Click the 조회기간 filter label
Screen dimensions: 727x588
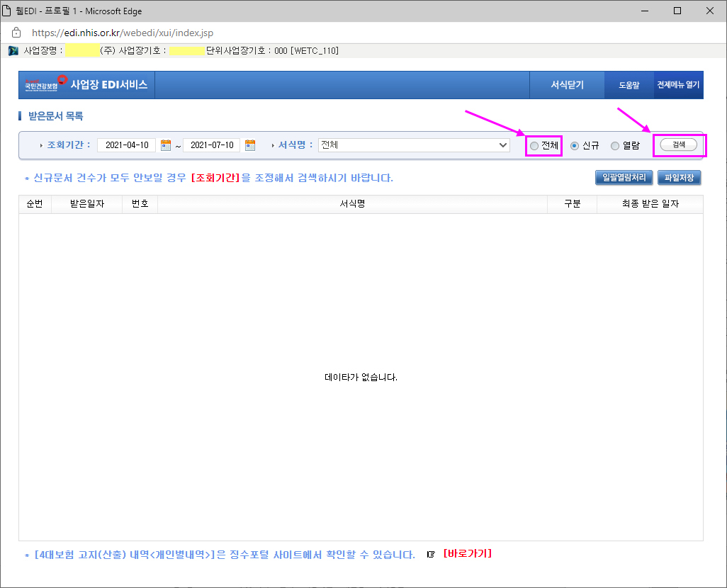click(68, 145)
